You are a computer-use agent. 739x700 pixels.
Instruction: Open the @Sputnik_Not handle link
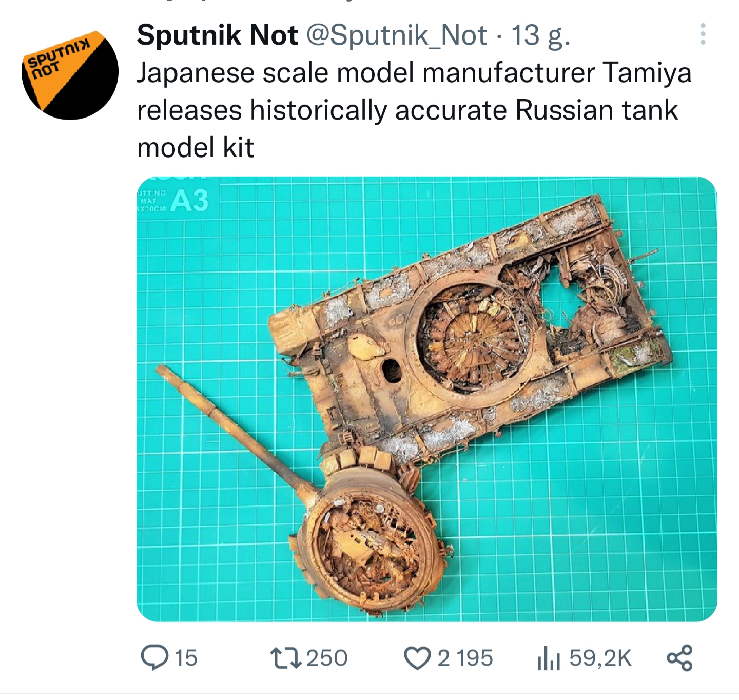tap(396, 35)
